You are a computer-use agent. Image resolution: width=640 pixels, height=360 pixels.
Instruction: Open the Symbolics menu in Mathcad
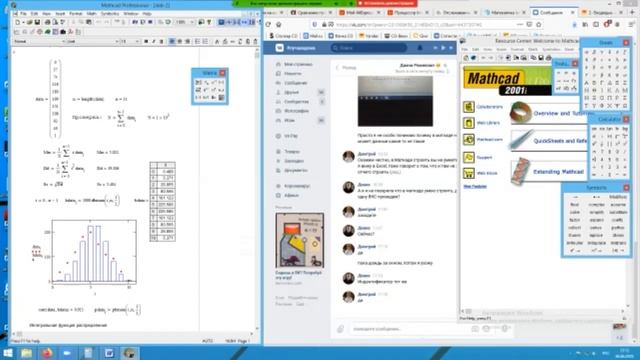(x=110, y=13)
